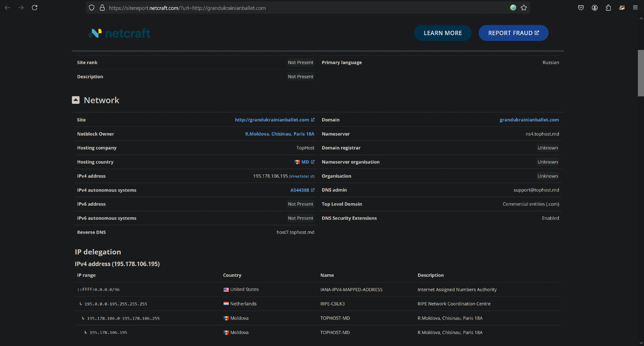Open the grandukrainianballet.com domain link
This screenshot has height=346, width=644.
[x=529, y=120]
